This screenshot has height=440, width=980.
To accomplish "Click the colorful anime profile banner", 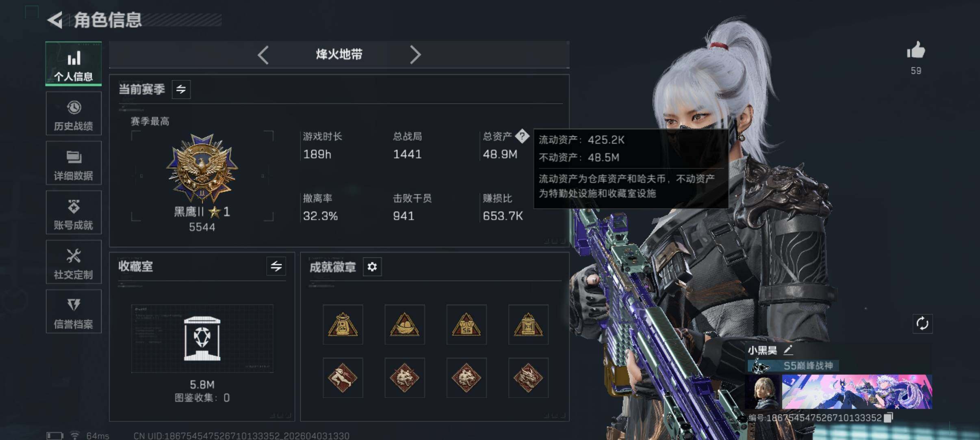I will 856,391.
